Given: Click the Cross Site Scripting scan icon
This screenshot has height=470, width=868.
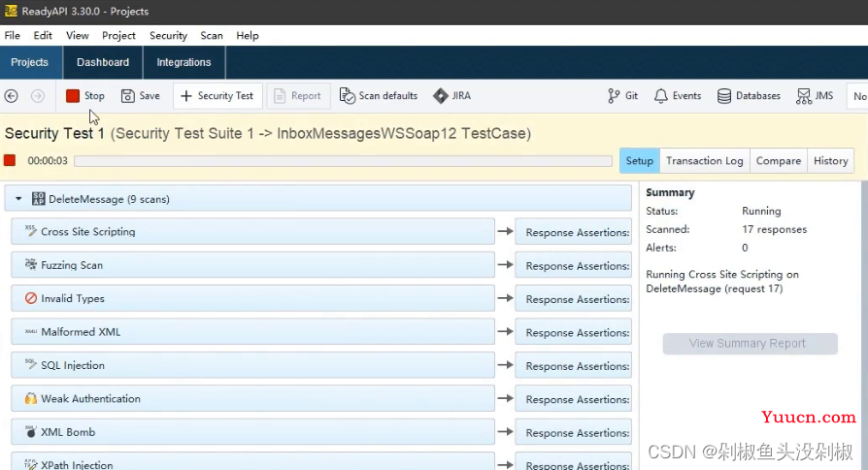Looking at the screenshot, I should pyautogui.click(x=30, y=231).
